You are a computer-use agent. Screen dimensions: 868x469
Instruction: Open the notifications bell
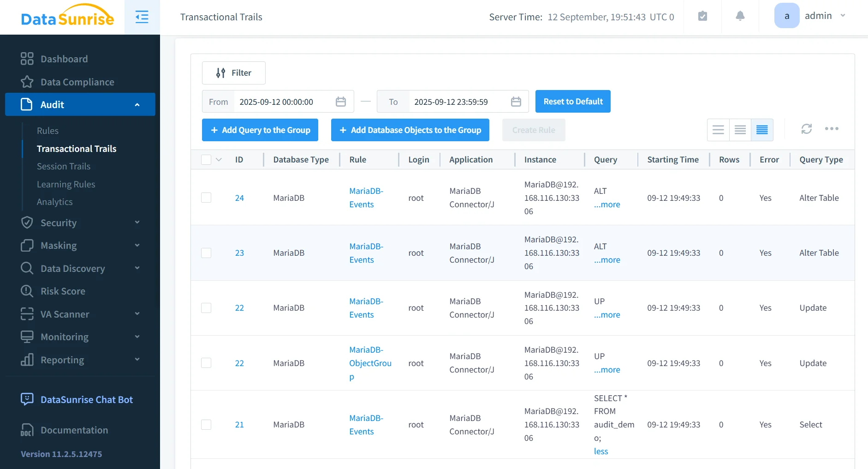tap(740, 16)
